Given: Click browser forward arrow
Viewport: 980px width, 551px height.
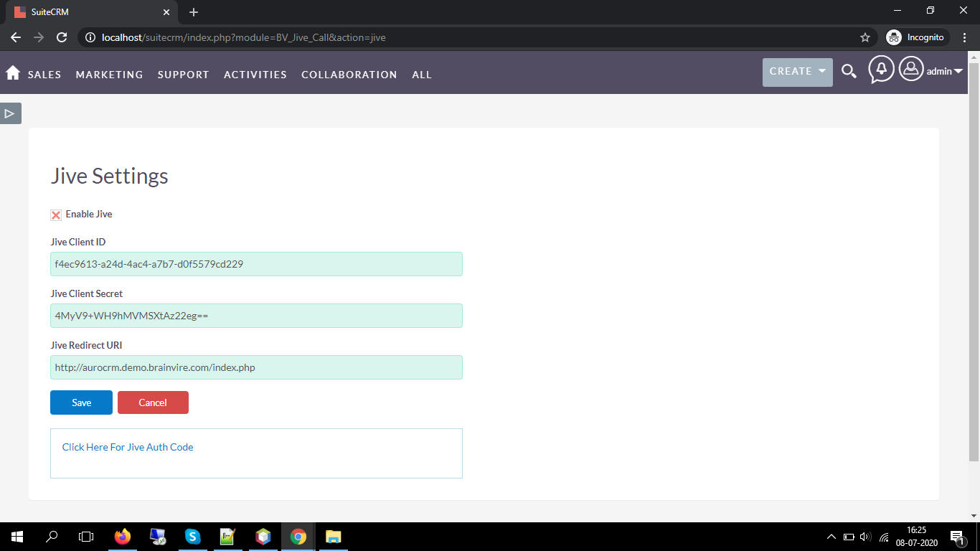Looking at the screenshot, I should pyautogui.click(x=39, y=37).
